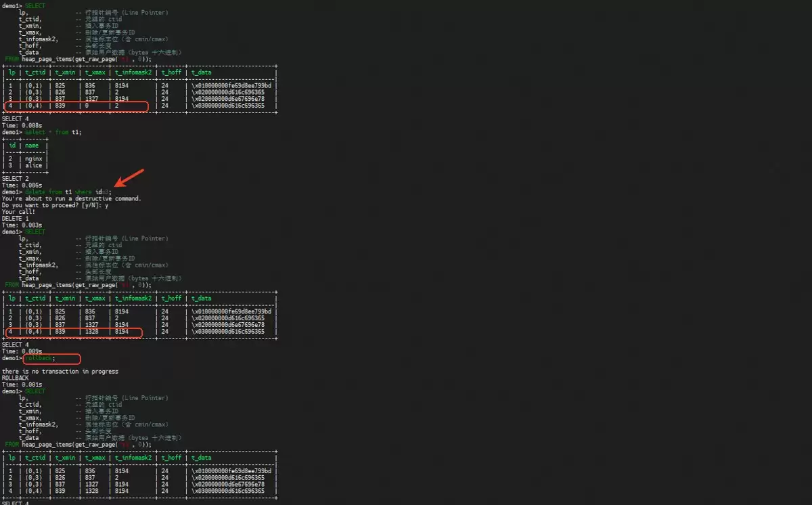Screen dimensions: 812x505
Task: Click the 'Time: 0.003s' line
Action: 22,225
